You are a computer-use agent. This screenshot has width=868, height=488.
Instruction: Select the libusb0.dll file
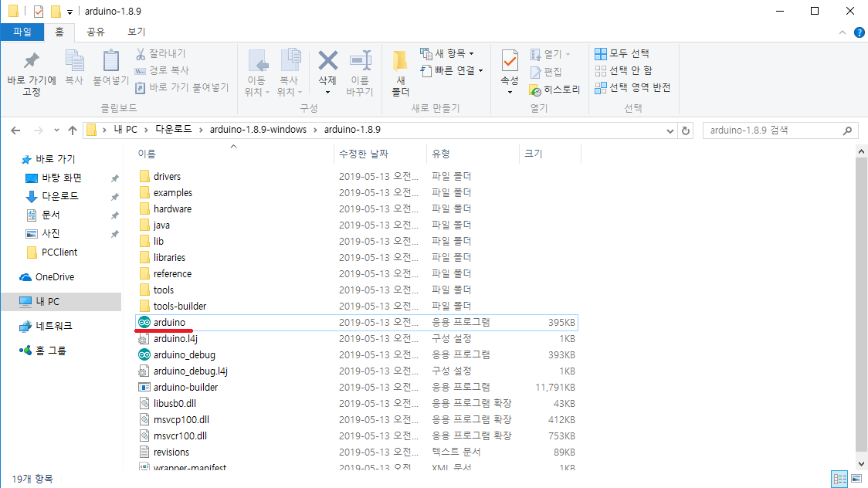(357, 403)
